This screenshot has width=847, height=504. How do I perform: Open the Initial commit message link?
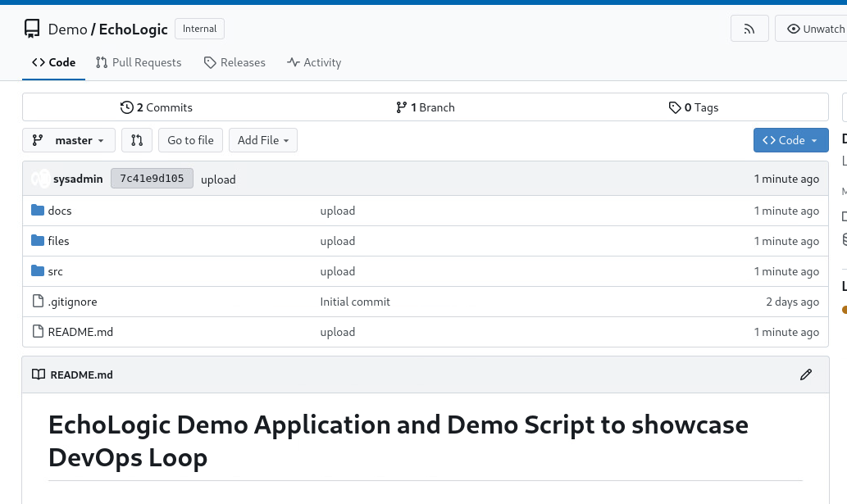pos(355,302)
